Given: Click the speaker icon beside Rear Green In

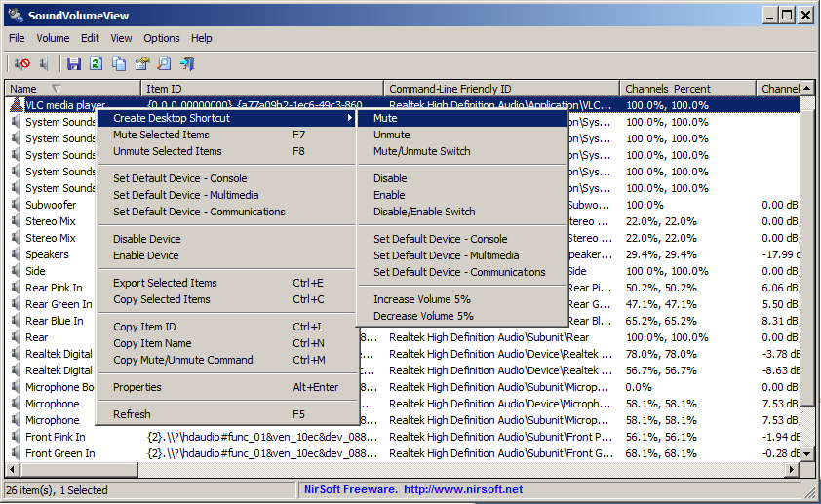Looking at the screenshot, I should click(16, 304).
